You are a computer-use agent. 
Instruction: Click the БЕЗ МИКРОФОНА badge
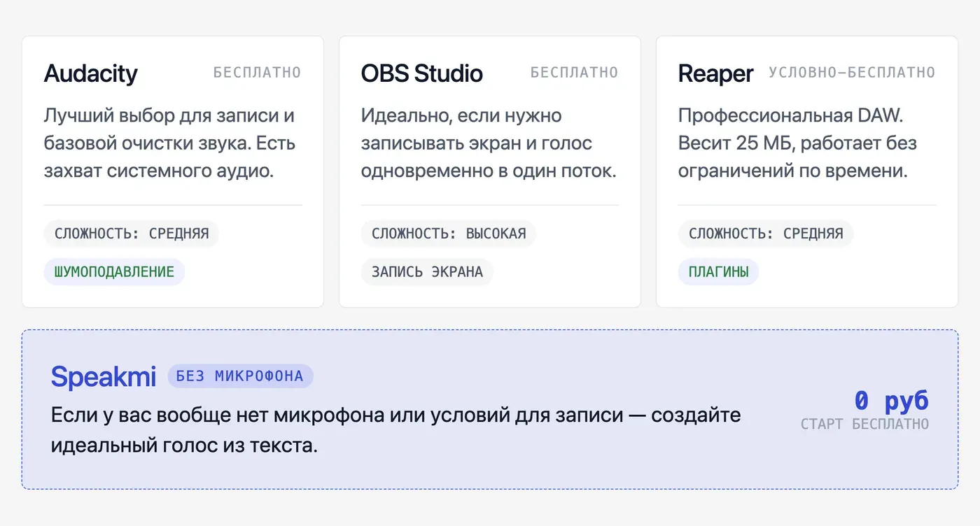coord(240,376)
